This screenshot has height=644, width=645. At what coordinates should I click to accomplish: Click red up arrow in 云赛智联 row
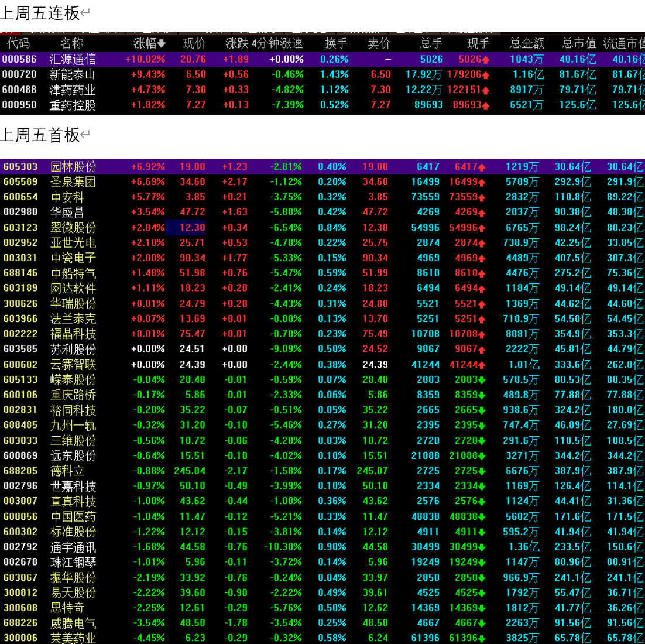pos(482,365)
